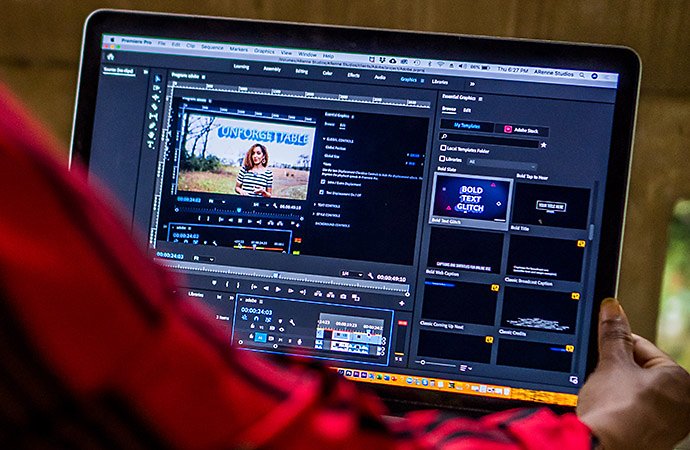Switch to the Edit tab in Essential Graphics
The width and height of the screenshot is (690, 450).
[x=467, y=110]
